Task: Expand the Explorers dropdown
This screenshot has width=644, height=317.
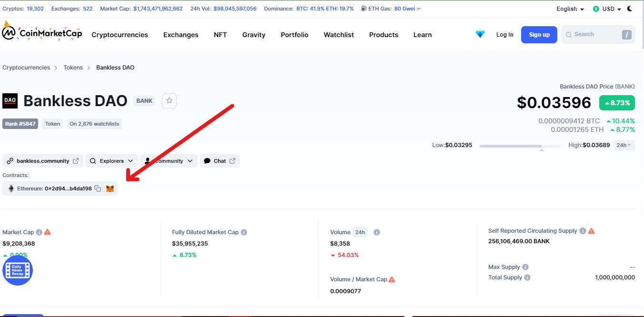Action: 112,161
